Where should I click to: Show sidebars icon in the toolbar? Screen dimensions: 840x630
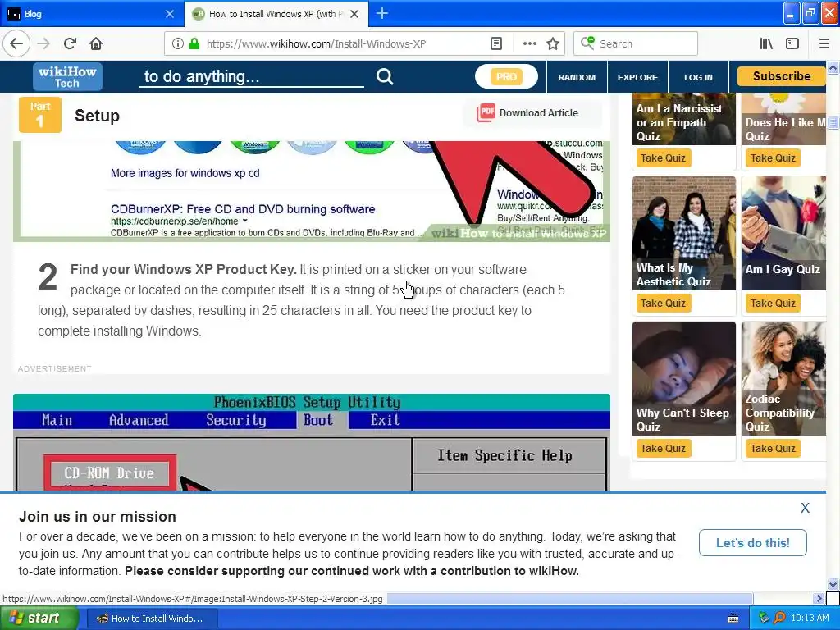coord(792,44)
